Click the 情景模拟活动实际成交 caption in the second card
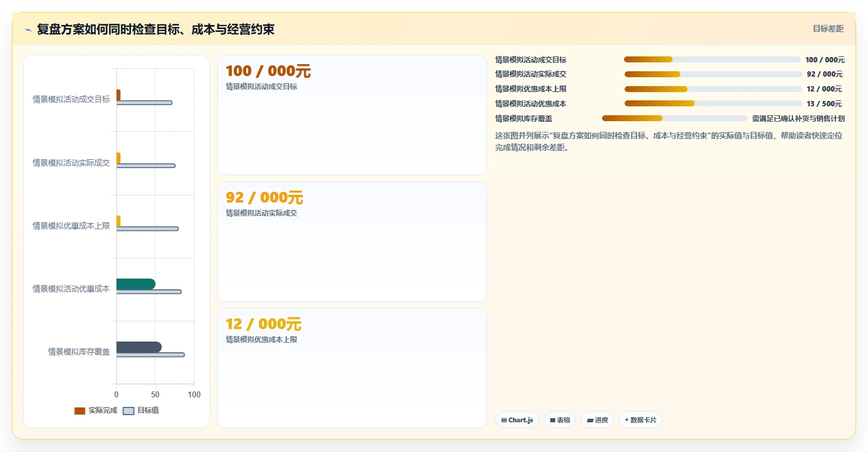 (261, 213)
